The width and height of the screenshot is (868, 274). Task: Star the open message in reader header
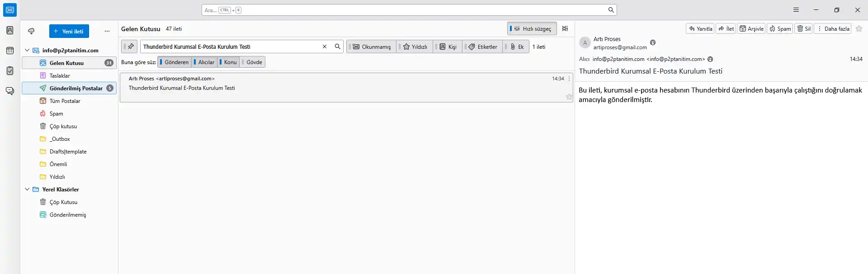point(859,28)
